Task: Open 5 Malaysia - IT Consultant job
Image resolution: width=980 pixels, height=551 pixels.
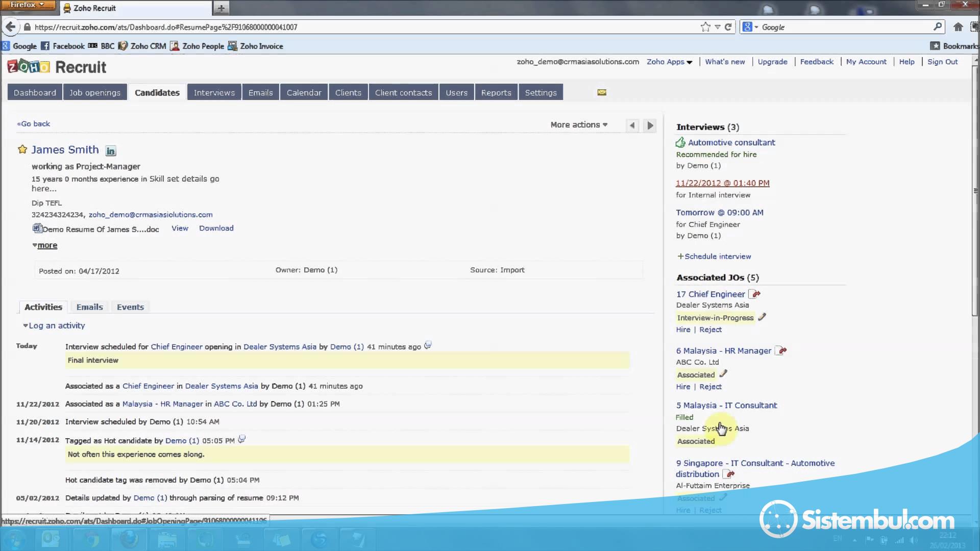Action: coord(726,405)
